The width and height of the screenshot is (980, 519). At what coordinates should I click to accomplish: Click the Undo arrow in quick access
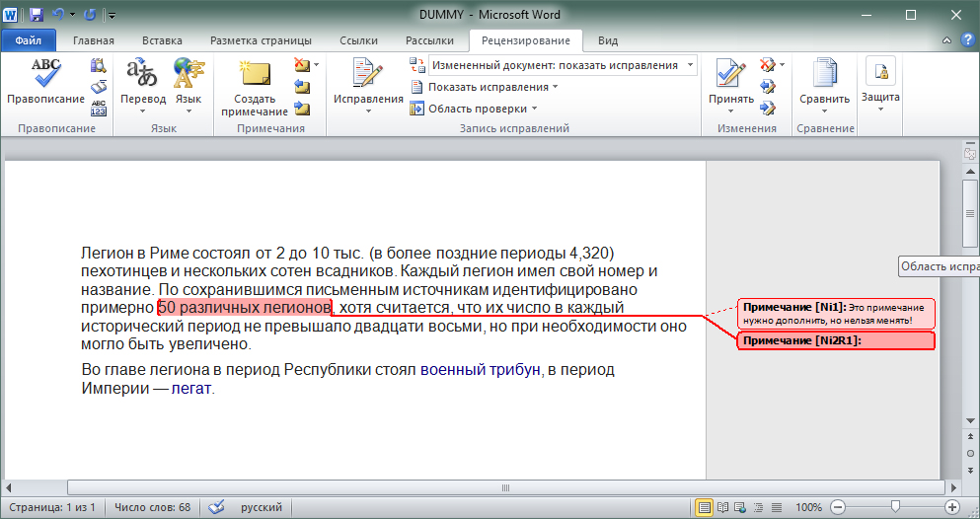point(58,15)
